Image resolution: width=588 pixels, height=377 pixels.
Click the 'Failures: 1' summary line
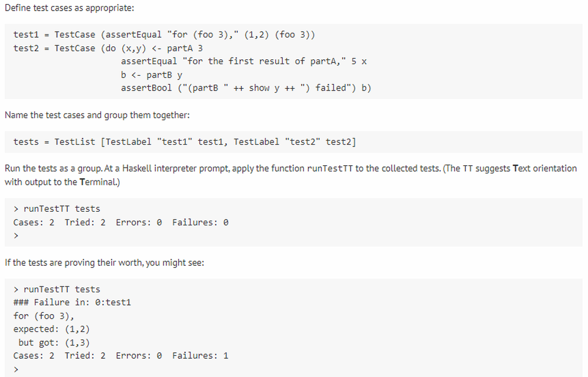(x=121, y=356)
